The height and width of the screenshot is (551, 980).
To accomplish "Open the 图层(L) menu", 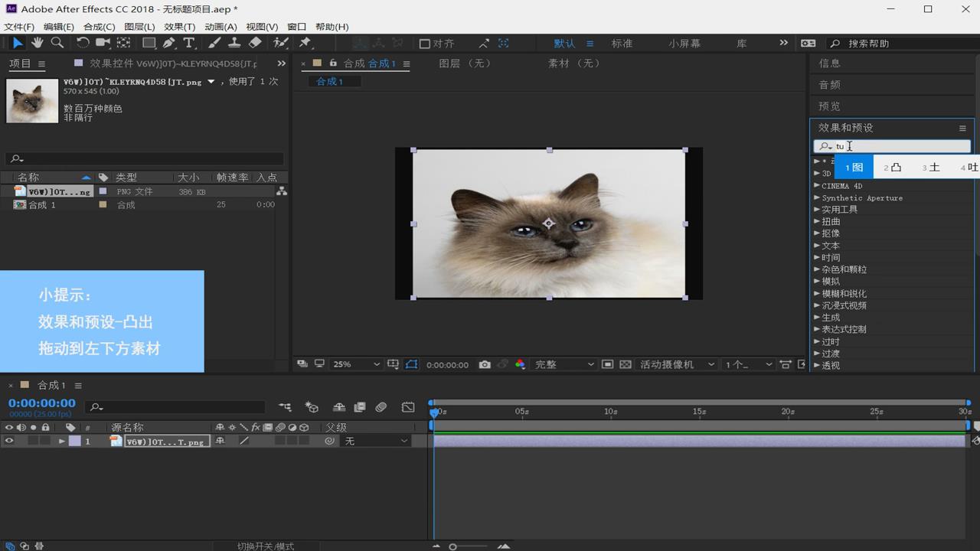I will [x=139, y=27].
